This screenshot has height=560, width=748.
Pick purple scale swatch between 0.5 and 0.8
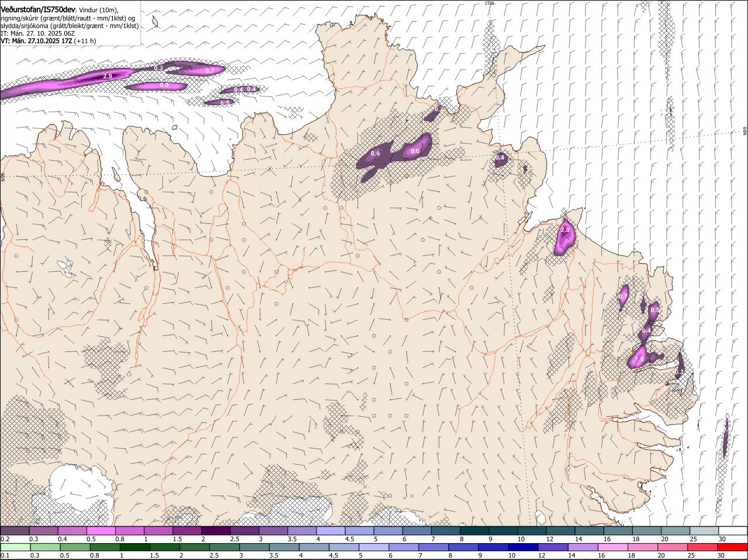tap(101, 531)
